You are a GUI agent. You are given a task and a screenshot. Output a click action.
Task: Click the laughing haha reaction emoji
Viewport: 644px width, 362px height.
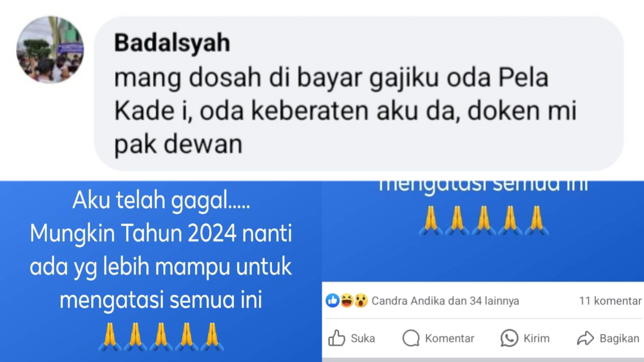tap(347, 301)
